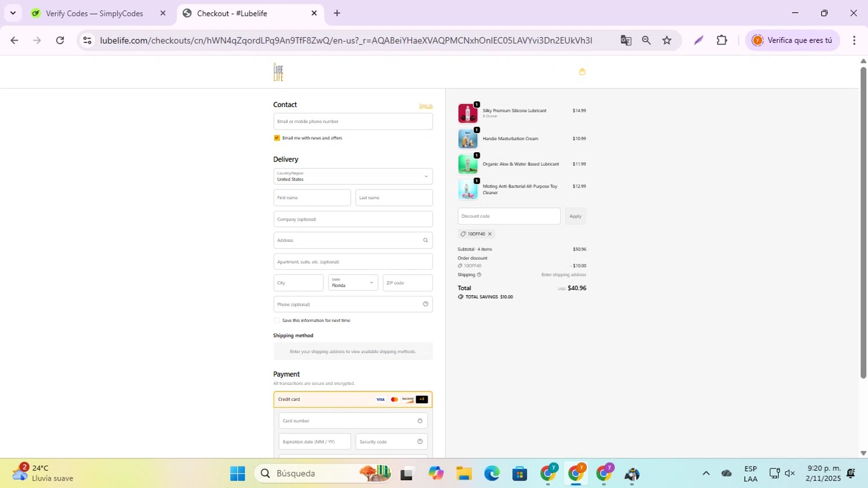Open the weather widget showing 24°C

(x=43, y=474)
